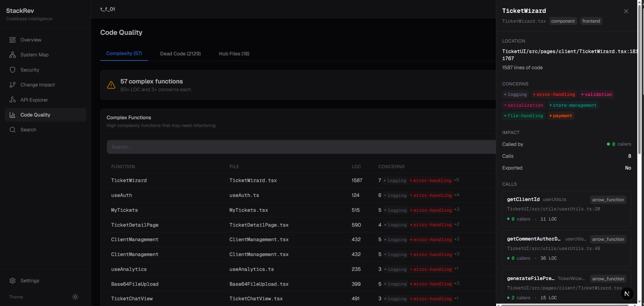Open the getClientId call card
This screenshot has height=306, width=644.
[x=566, y=209]
